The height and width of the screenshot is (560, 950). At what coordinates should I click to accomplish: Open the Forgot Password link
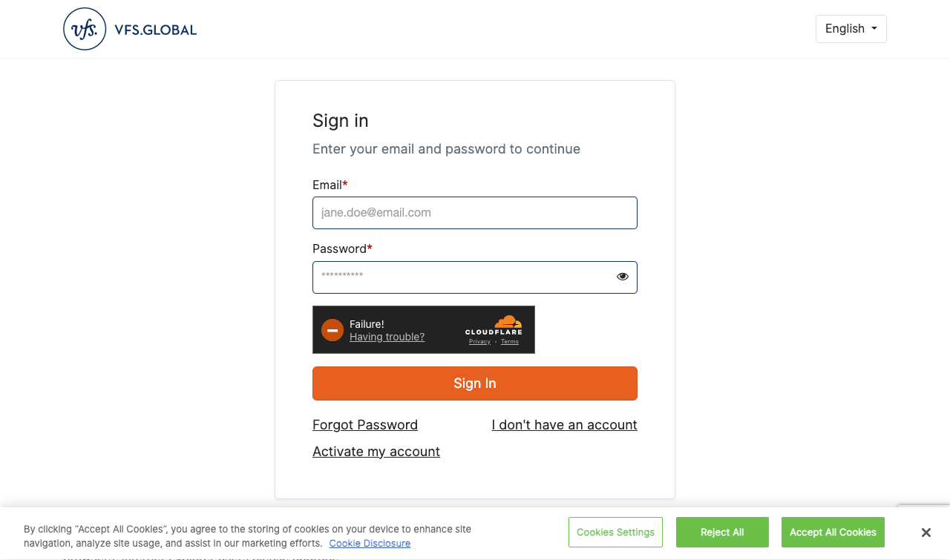pyautogui.click(x=365, y=425)
